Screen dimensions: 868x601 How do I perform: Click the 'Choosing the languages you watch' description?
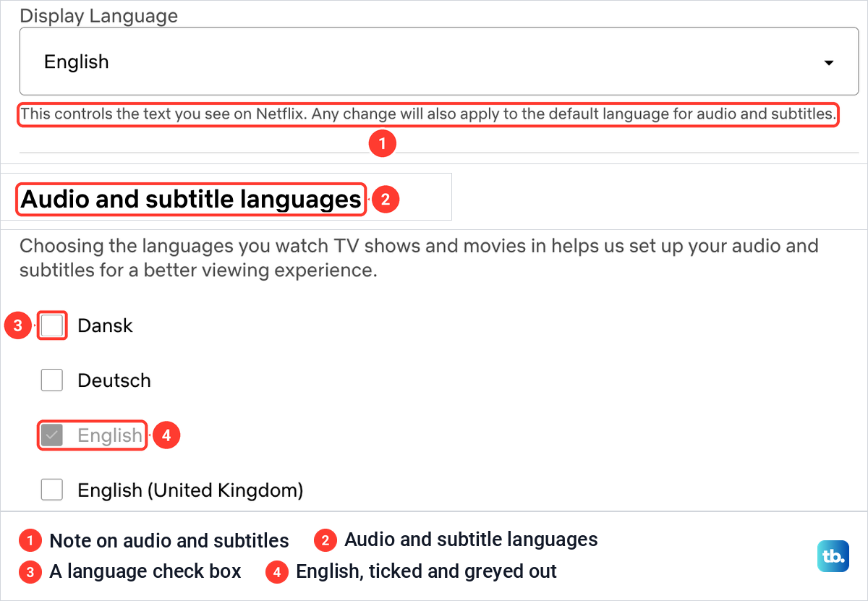coord(419,258)
